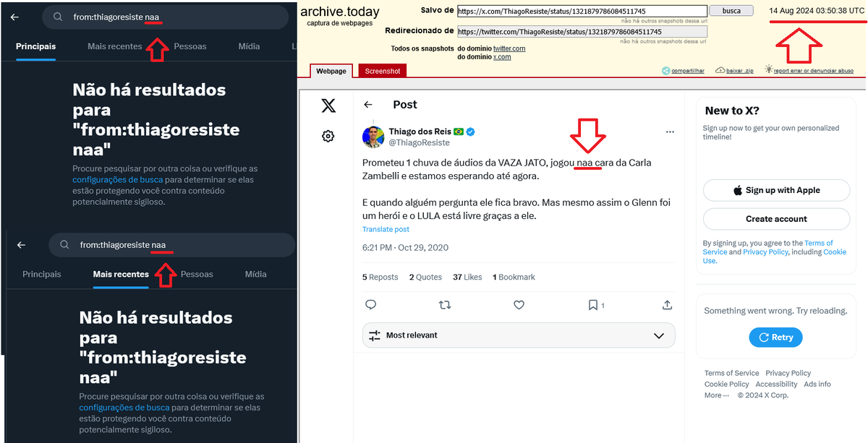Open Most relevant replies sort dropdown

point(519,335)
